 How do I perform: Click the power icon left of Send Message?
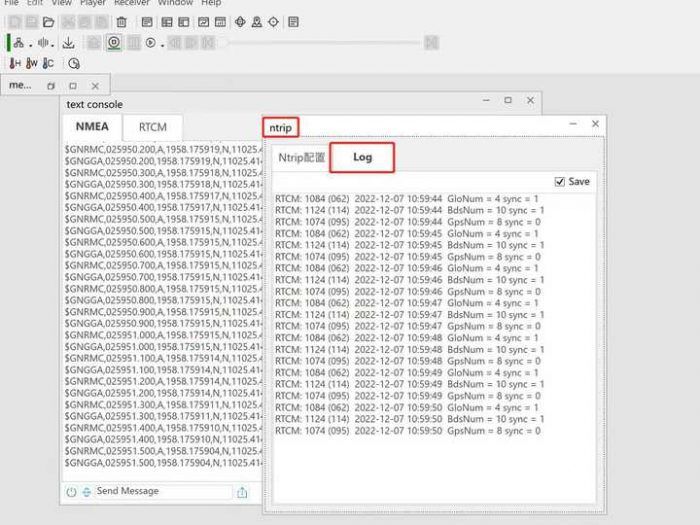click(71, 491)
